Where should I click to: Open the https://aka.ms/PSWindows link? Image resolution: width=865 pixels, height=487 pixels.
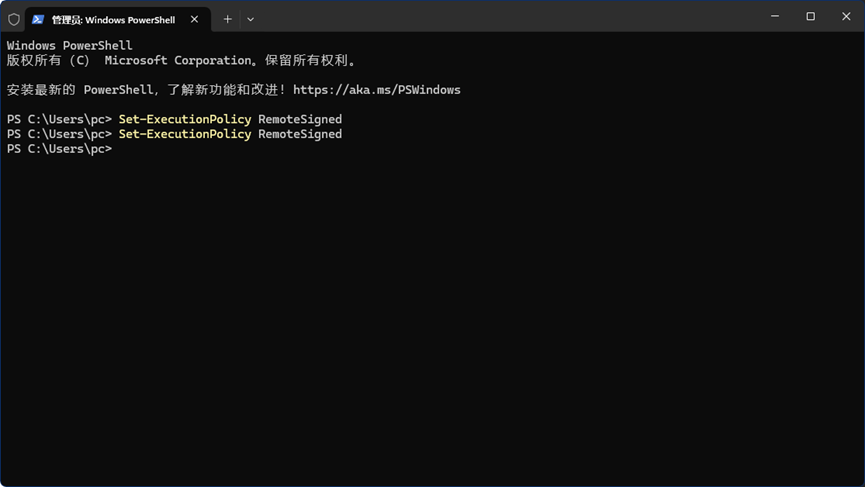point(377,90)
